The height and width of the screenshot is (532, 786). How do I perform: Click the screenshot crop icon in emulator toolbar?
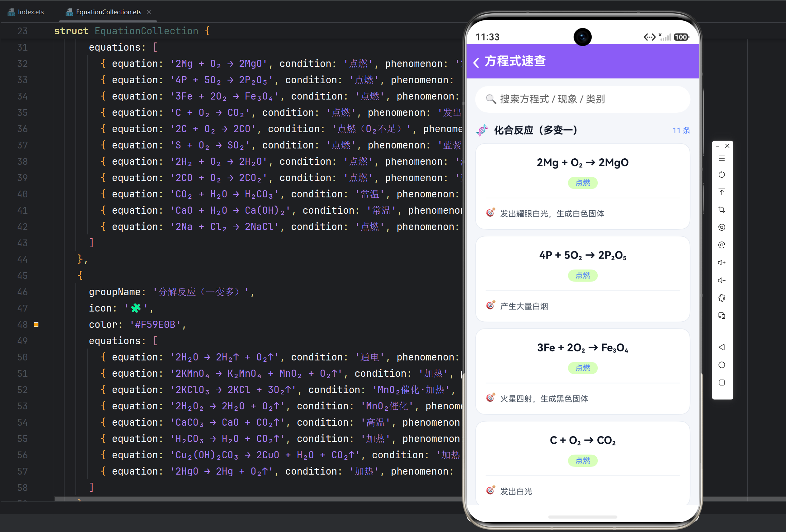[x=722, y=210]
